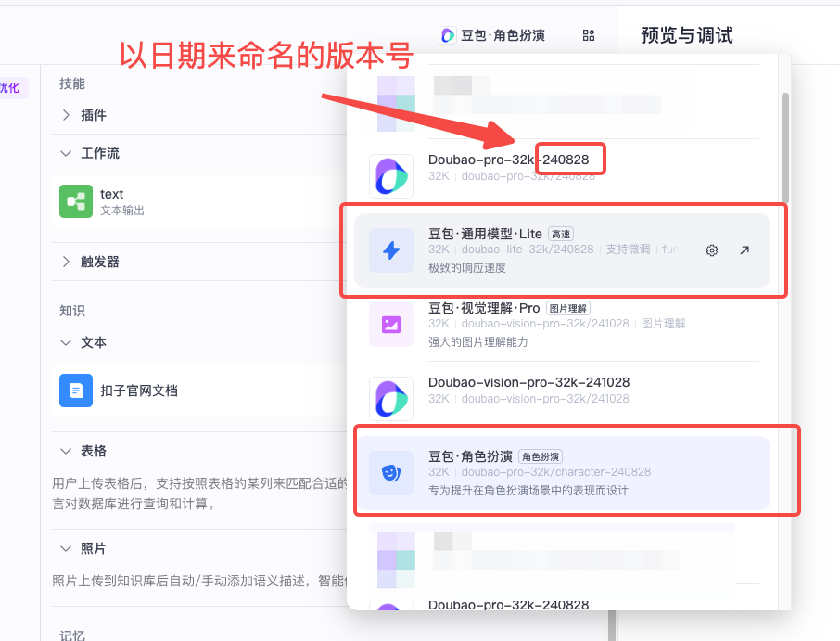Click the 知识 section heading

point(72,311)
